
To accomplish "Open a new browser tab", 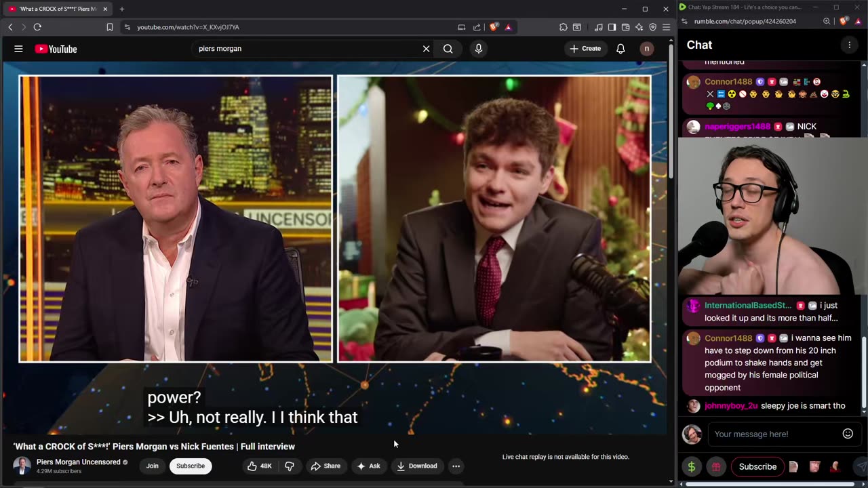I will tap(122, 9).
